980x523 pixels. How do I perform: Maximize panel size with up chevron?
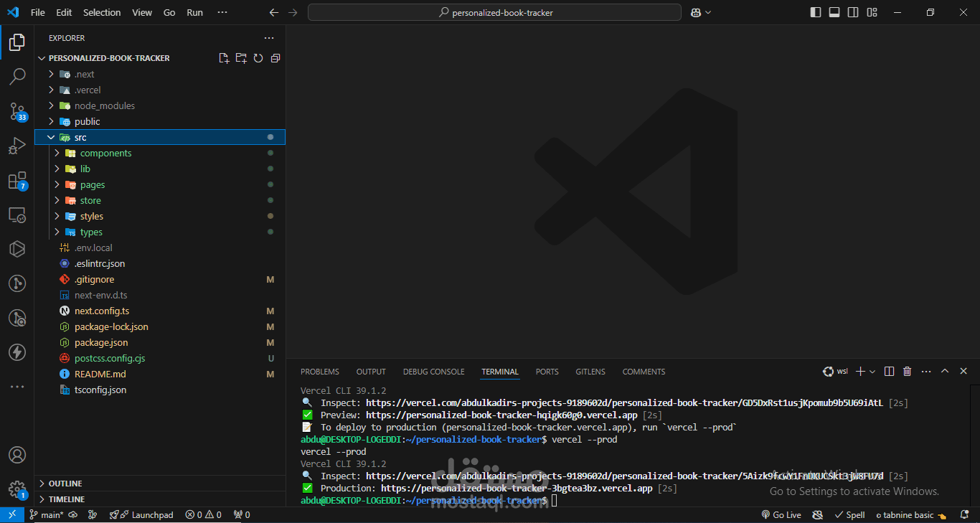(x=945, y=372)
